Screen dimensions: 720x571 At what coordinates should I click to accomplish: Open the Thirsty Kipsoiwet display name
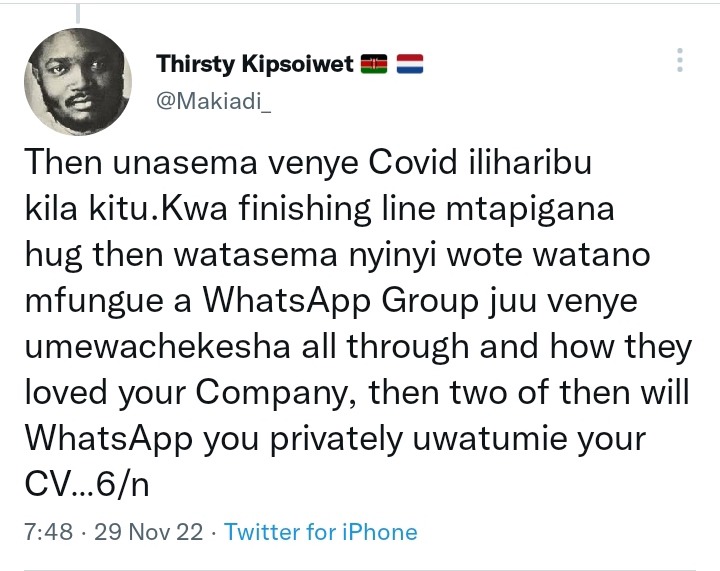point(255,64)
